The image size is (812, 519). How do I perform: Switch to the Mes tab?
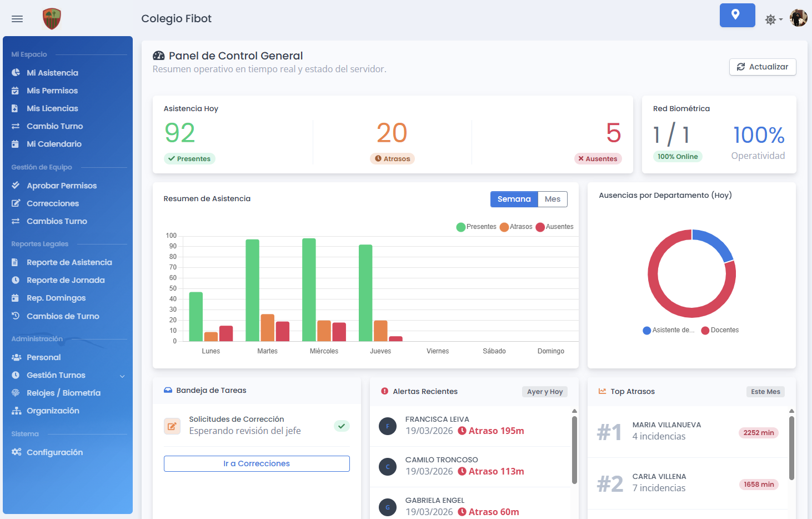(553, 199)
